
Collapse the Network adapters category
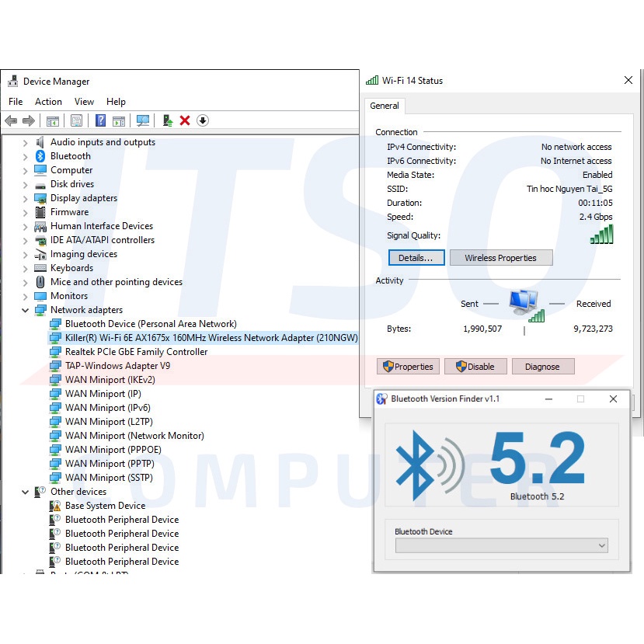[26, 310]
